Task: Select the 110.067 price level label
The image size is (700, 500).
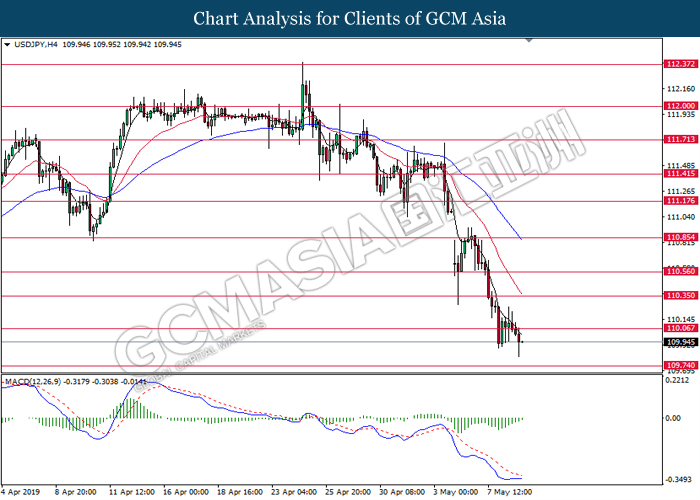Action: pyautogui.click(x=681, y=328)
